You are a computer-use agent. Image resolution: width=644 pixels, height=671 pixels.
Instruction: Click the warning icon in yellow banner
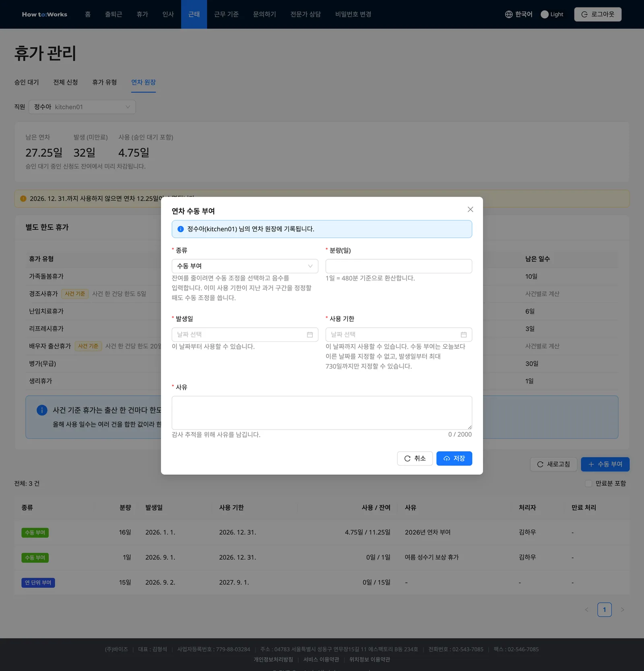(23, 198)
